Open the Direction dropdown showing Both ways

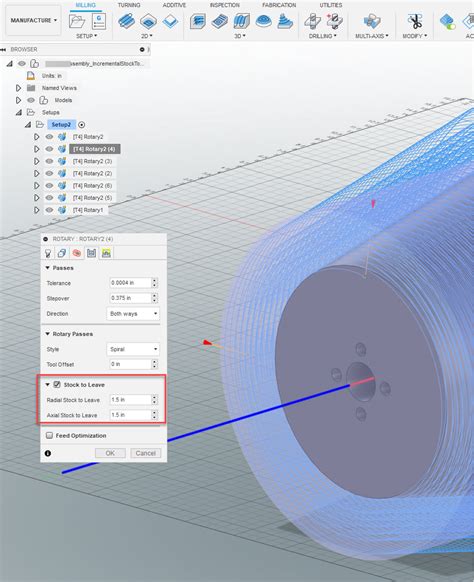point(133,314)
